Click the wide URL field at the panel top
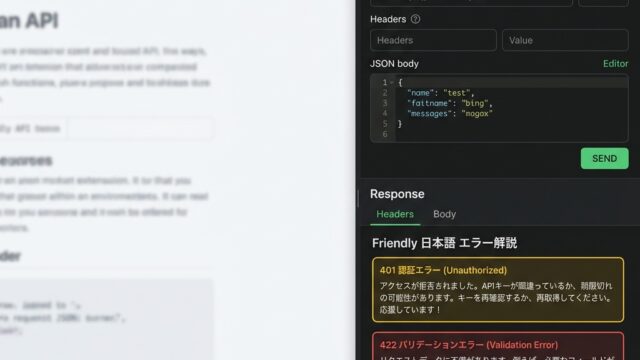This screenshot has width=640, height=360. tap(471, 3)
